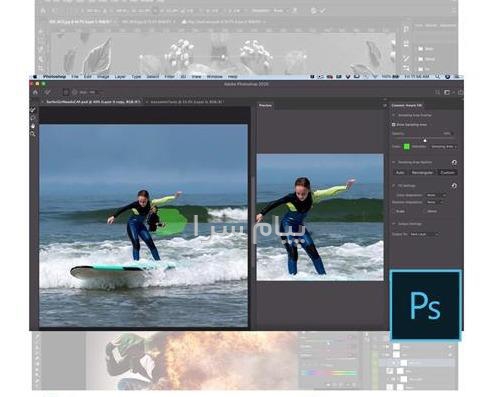The width and height of the screenshot is (492, 397).
Task: Select the Zoom magnifier tool
Action: [x=33, y=134]
